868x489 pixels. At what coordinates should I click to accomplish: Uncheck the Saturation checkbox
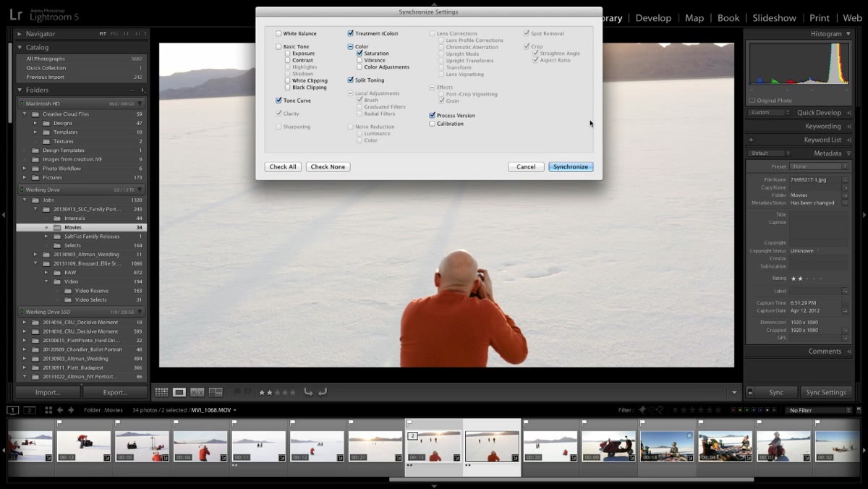[x=359, y=54]
